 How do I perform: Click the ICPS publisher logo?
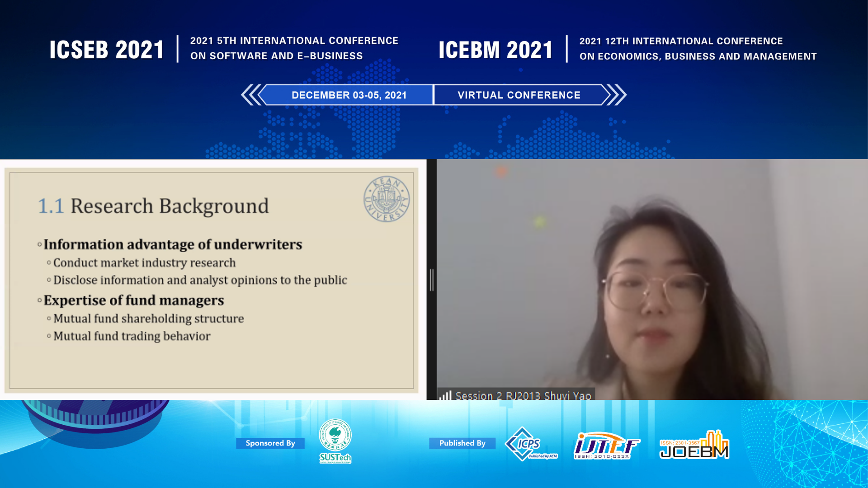[x=531, y=444]
